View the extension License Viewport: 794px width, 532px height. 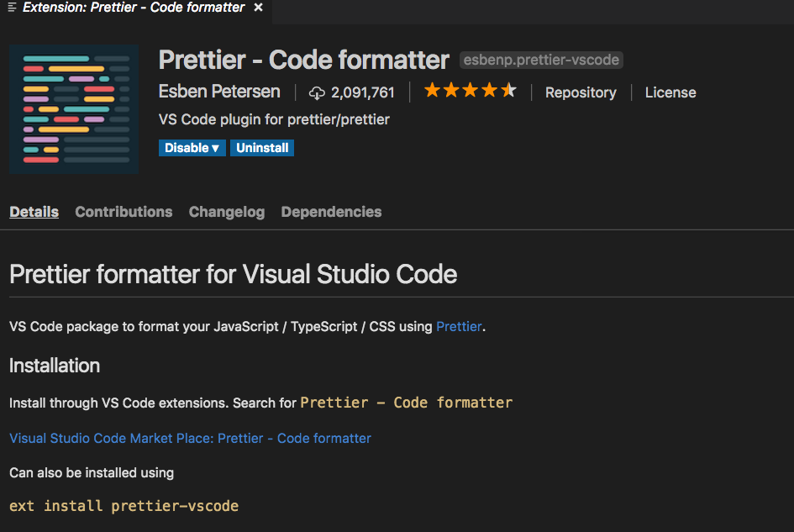click(670, 92)
